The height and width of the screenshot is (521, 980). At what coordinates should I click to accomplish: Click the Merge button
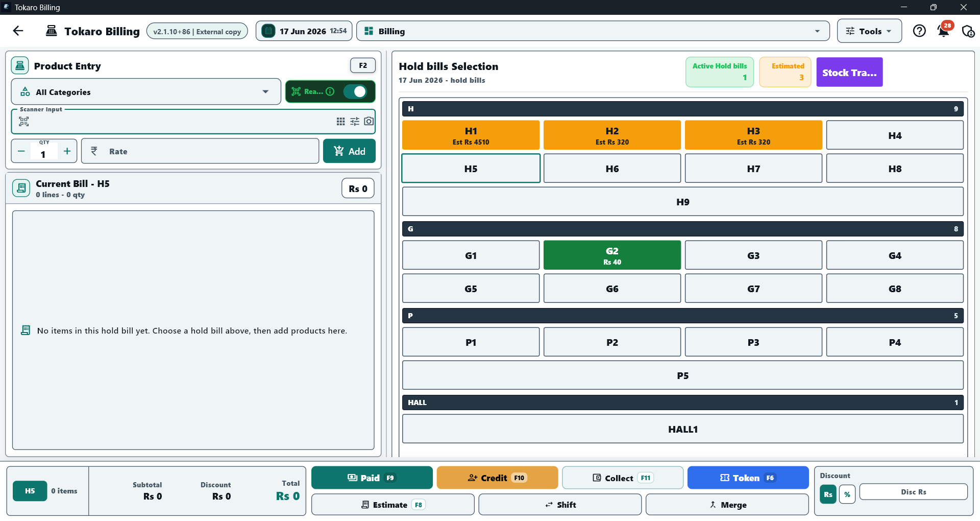[x=727, y=505]
